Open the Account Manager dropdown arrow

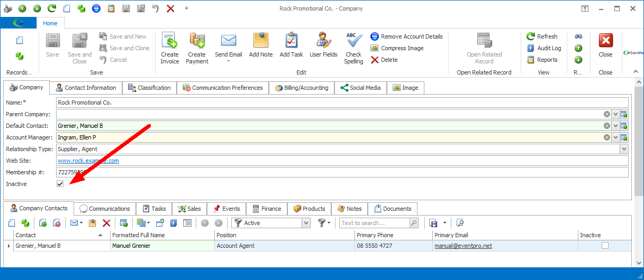pos(615,137)
